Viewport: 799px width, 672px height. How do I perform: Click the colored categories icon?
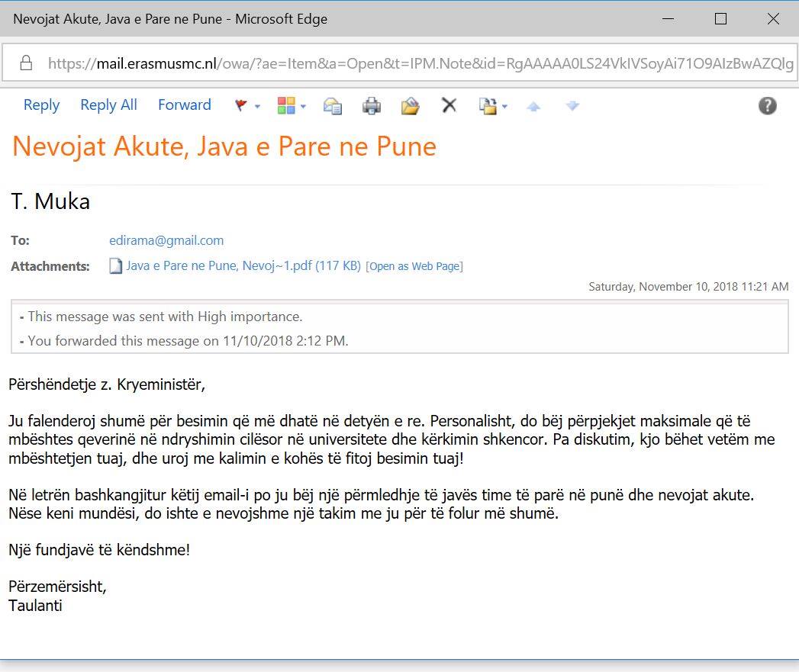pyautogui.click(x=286, y=106)
